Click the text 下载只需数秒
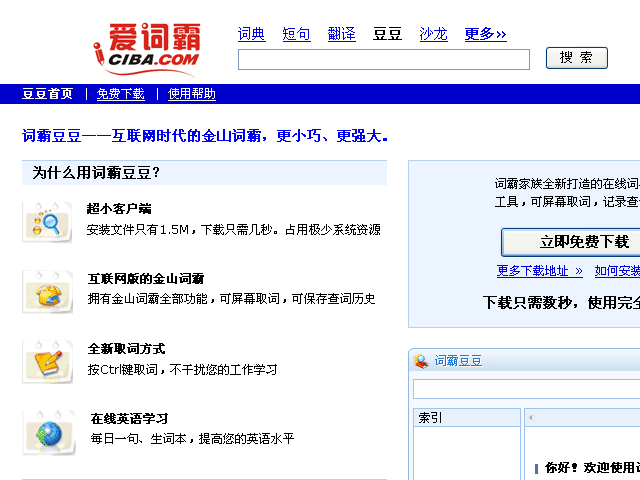640x480 pixels. pyautogui.click(x=527, y=303)
